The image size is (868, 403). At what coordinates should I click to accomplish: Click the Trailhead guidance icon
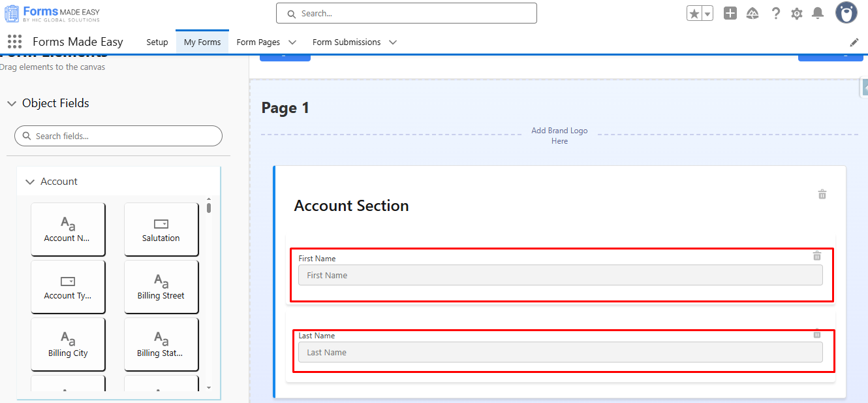[752, 14]
